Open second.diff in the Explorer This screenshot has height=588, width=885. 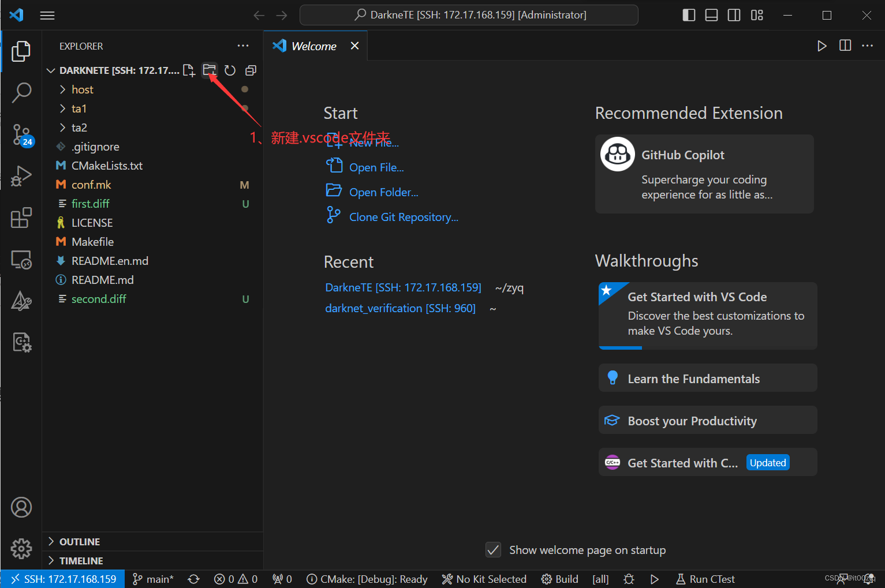[152, 299]
